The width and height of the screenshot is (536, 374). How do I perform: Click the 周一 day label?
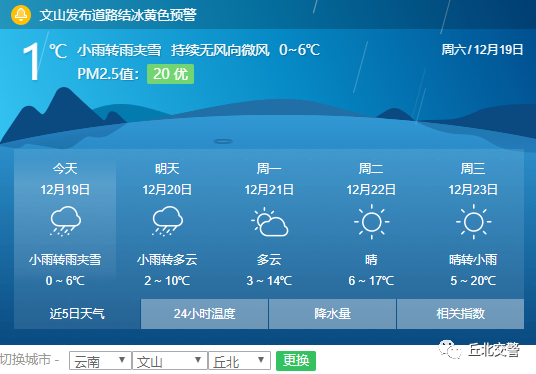point(269,169)
